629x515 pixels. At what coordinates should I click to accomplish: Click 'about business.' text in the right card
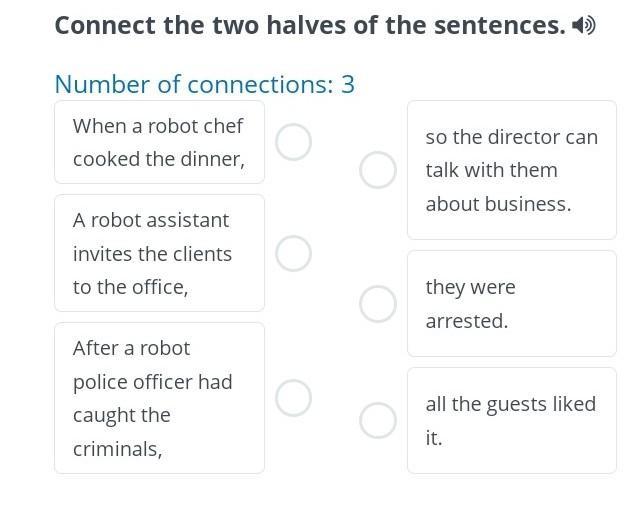click(498, 204)
